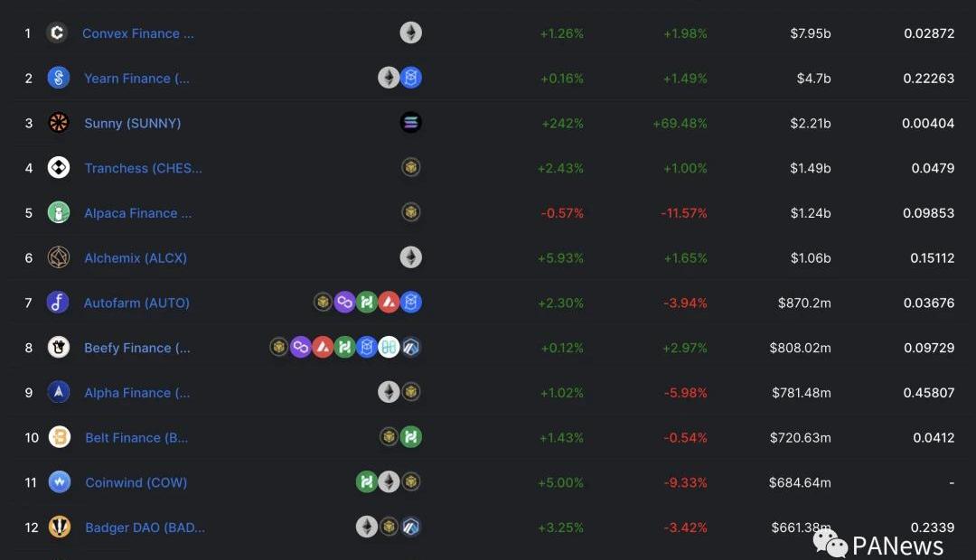Click the BSC chain icon in Tranchess row

point(411,168)
